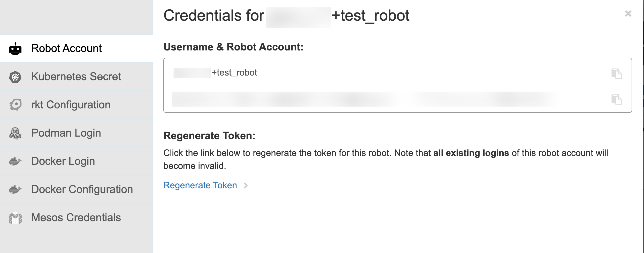Viewport: 644px width, 253px height.
Task: Open the rkt Configuration tab
Action: pos(71,105)
